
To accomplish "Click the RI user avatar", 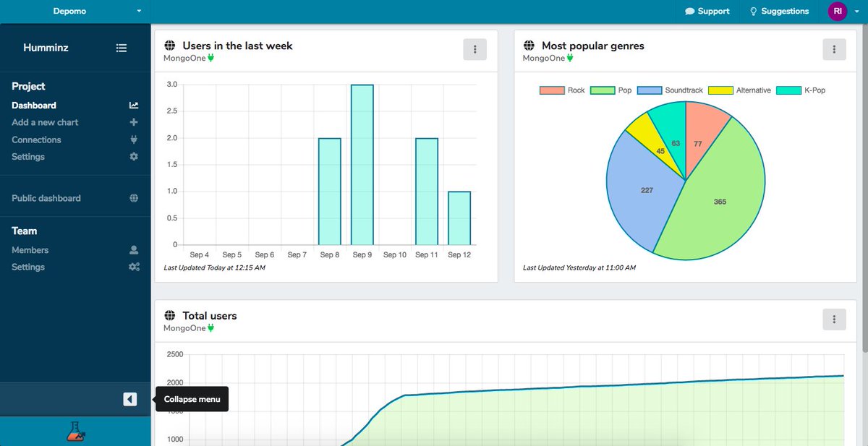I will click(838, 12).
